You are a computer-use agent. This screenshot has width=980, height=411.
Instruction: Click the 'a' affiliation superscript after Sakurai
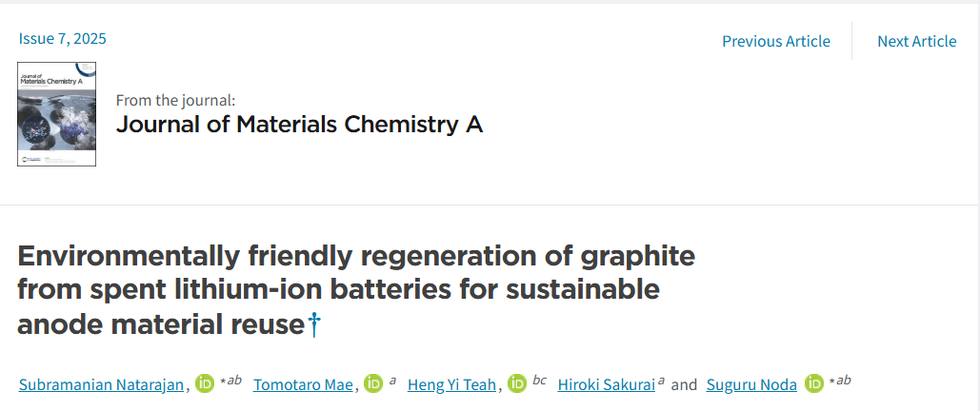coord(661,381)
